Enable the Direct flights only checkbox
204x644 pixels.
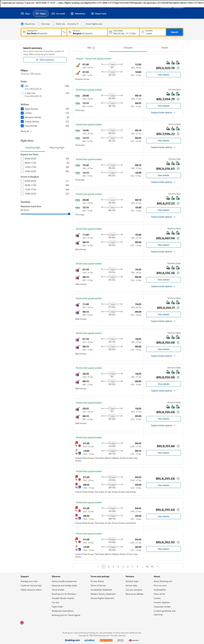click(x=83, y=24)
